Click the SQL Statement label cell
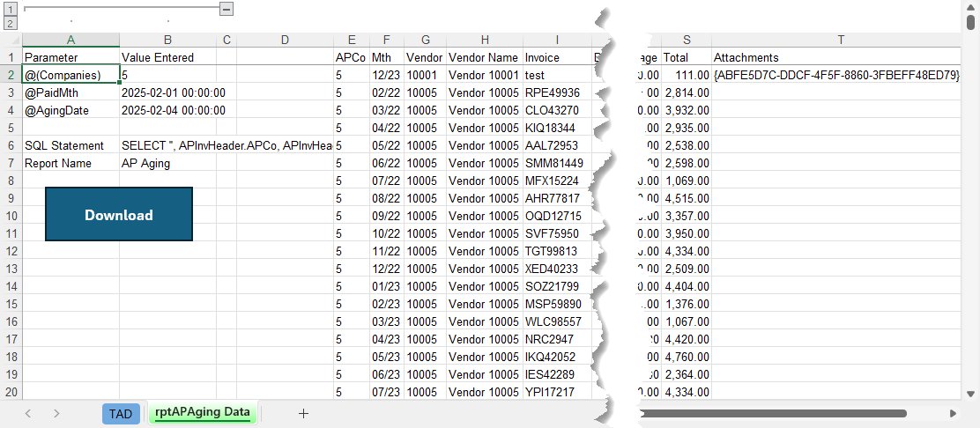Screen dimensions: 980x428 coord(71,145)
